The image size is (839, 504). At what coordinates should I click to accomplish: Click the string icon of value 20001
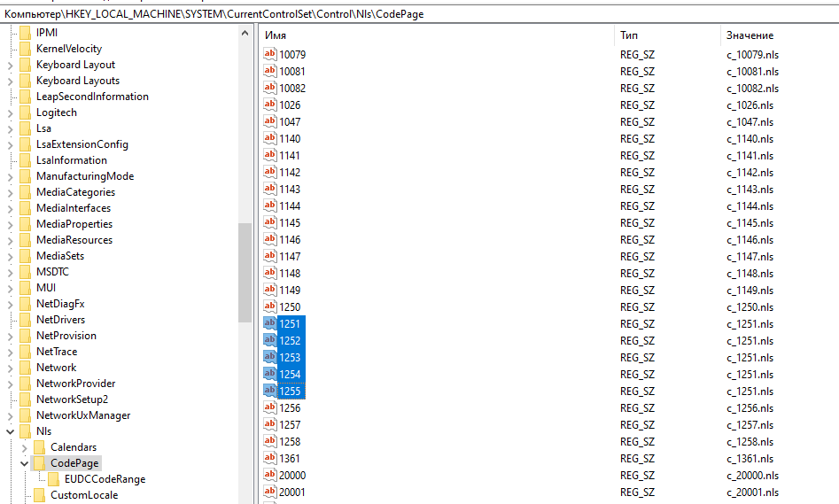click(269, 492)
